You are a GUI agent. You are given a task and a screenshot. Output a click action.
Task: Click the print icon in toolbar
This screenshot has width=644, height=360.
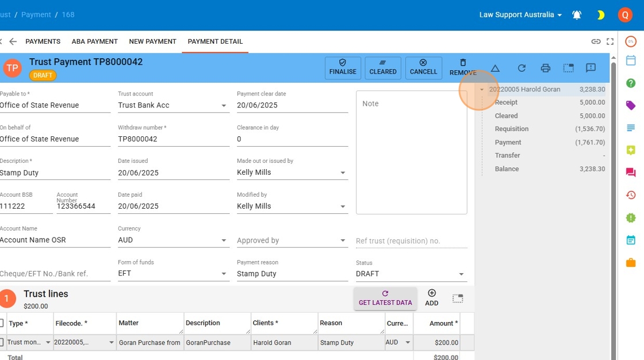click(x=546, y=68)
